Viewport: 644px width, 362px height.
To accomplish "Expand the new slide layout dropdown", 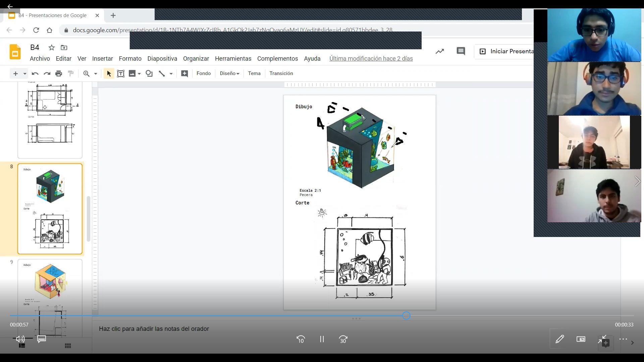I will [24, 73].
